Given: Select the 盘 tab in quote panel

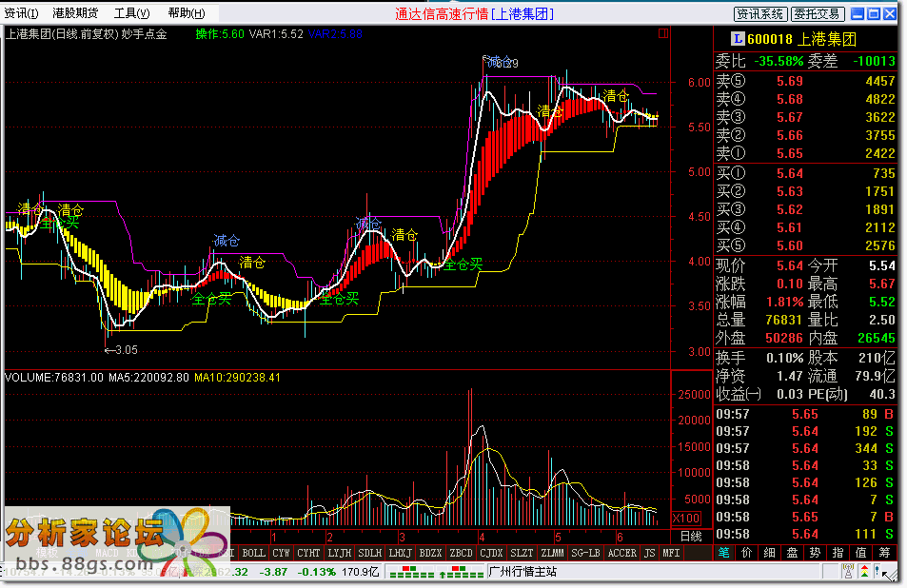Looking at the screenshot, I should (792, 553).
